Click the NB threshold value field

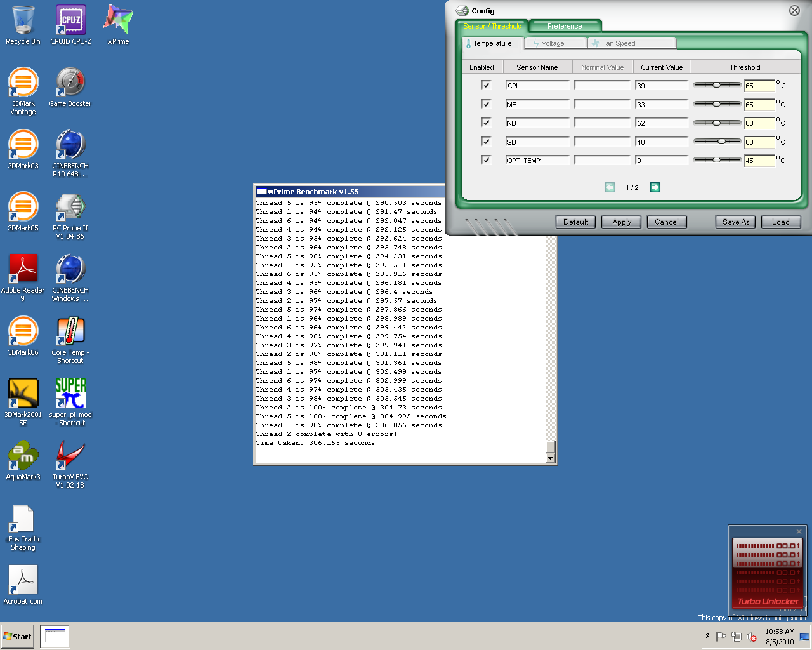[x=759, y=123]
